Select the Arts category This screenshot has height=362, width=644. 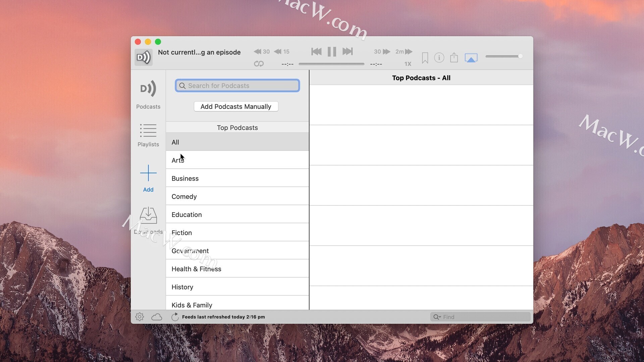coord(237,160)
